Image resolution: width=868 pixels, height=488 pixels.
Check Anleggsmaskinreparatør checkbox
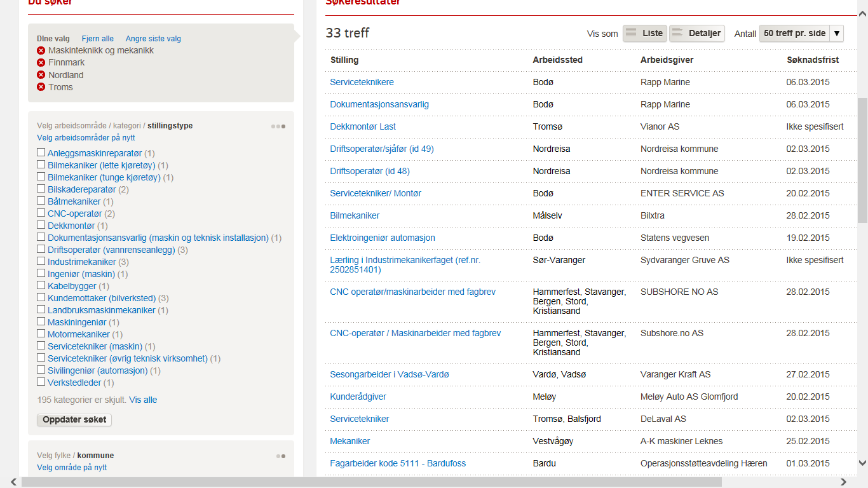click(x=41, y=152)
